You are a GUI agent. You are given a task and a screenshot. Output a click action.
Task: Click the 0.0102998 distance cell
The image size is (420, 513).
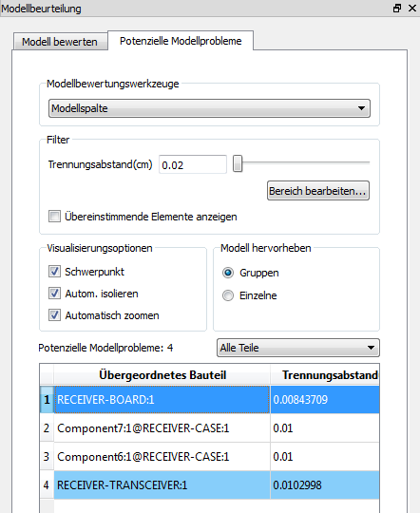(325, 484)
